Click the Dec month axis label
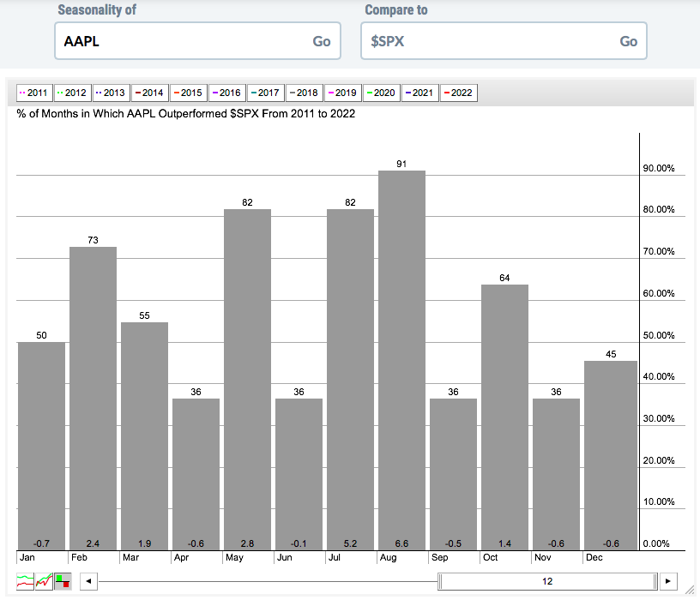This screenshot has width=700, height=600. pos(594,557)
